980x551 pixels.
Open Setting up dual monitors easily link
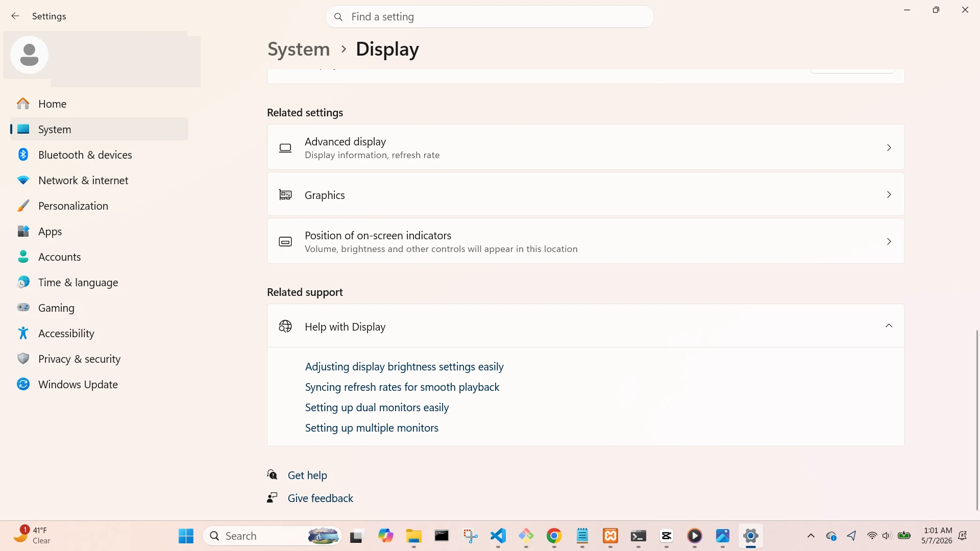[377, 407]
